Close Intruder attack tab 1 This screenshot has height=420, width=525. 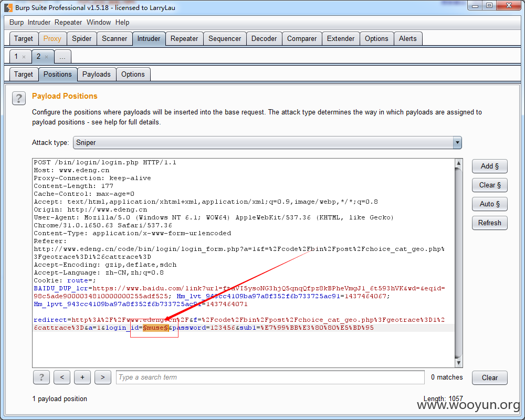pyautogui.click(x=24, y=57)
